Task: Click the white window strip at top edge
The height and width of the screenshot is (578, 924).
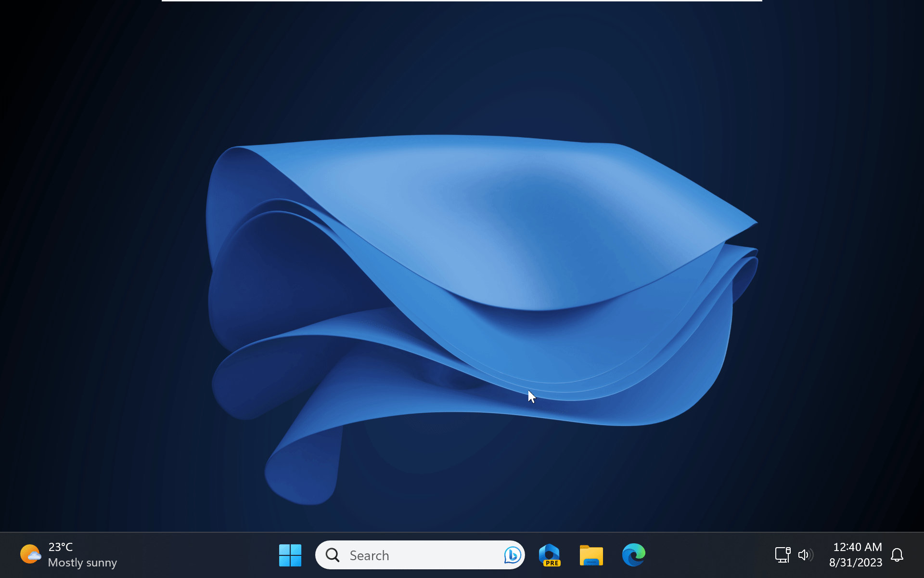Action: point(462,1)
